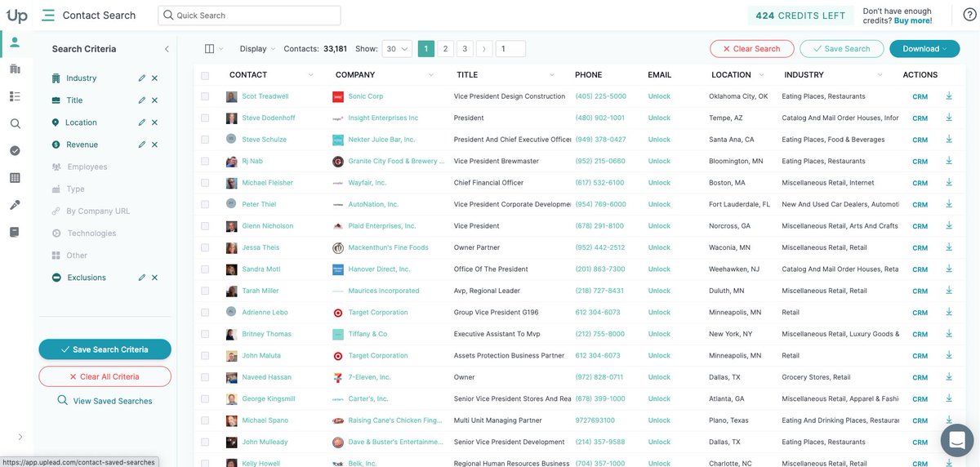Open View Saved Searches link
Viewport: 980px width, 467px height.
(x=105, y=401)
